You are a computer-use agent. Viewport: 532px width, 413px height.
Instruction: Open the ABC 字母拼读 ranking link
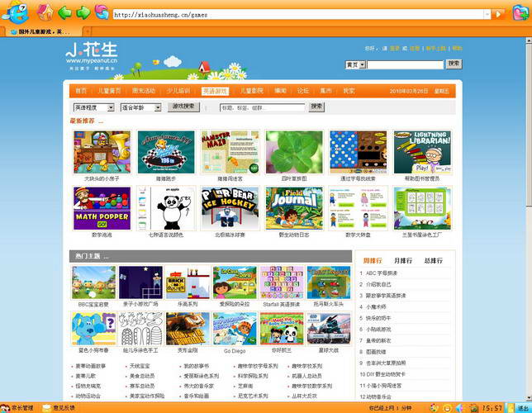[387, 273]
